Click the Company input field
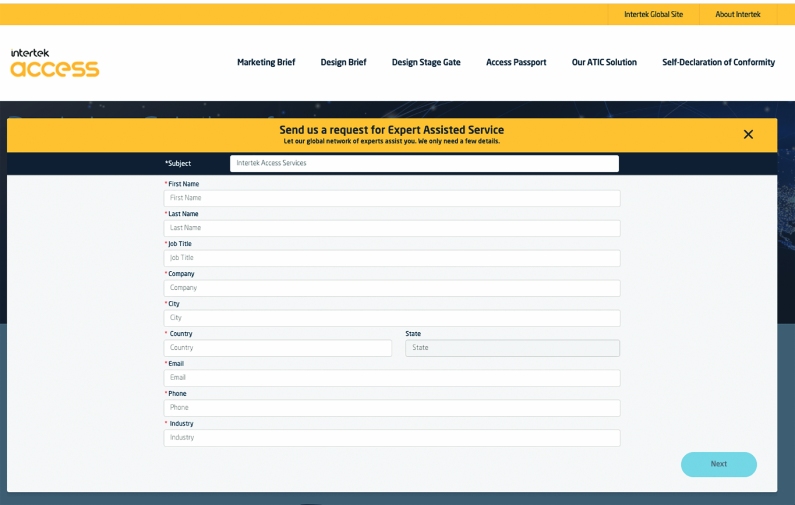Screen dimensions: 795x505 tap(392, 288)
